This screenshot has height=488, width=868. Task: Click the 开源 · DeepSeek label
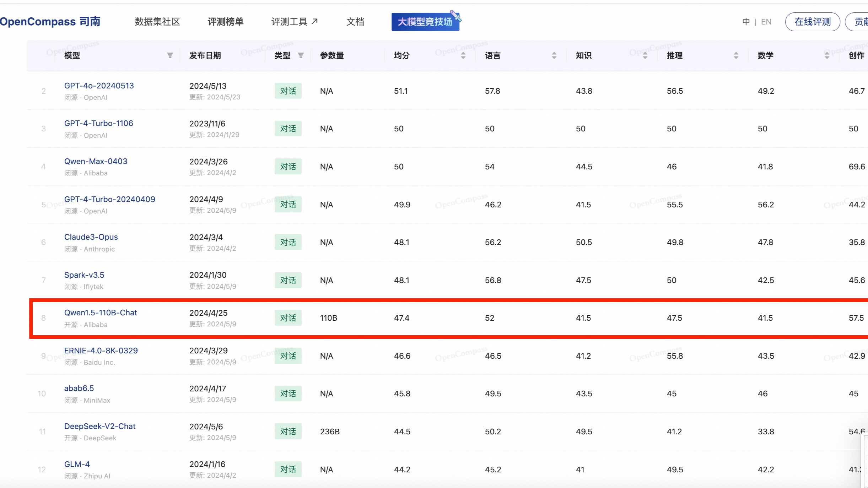pyautogui.click(x=90, y=438)
